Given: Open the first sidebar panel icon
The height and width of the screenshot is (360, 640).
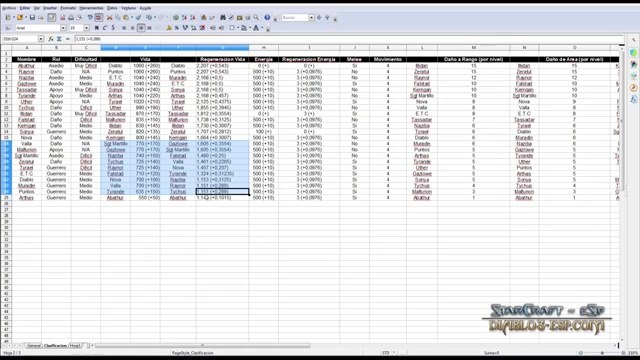Looking at the screenshot, I should 633,53.
